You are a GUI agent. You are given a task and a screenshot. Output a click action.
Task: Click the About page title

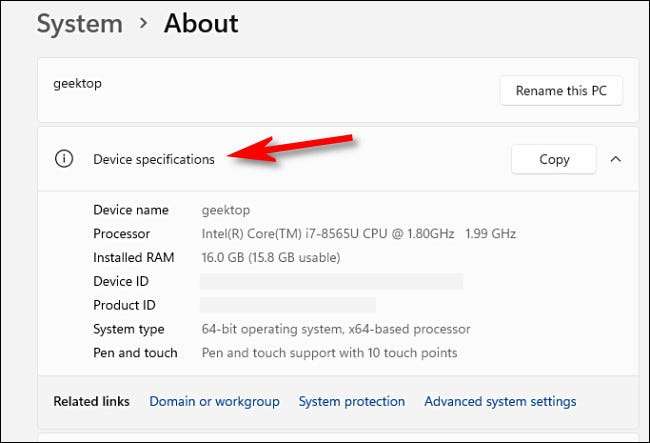pyautogui.click(x=202, y=23)
